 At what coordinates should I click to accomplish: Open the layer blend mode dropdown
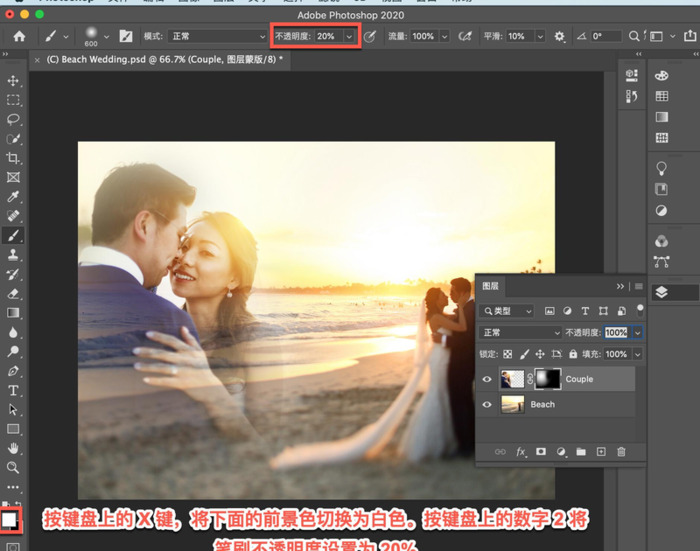point(520,332)
